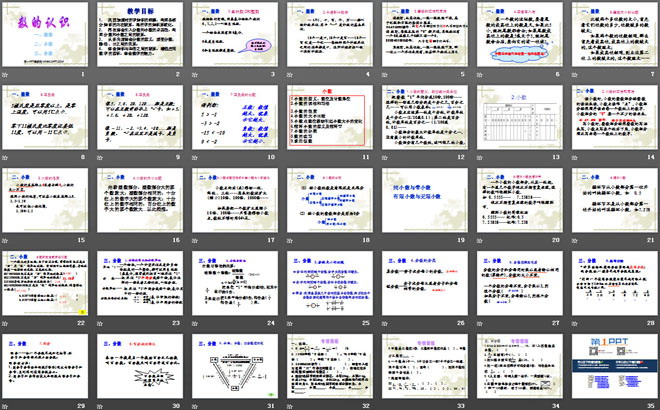Click the animation star icon under slide 10
The width and height of the screenshot is (660, 410).
point(195,157)
